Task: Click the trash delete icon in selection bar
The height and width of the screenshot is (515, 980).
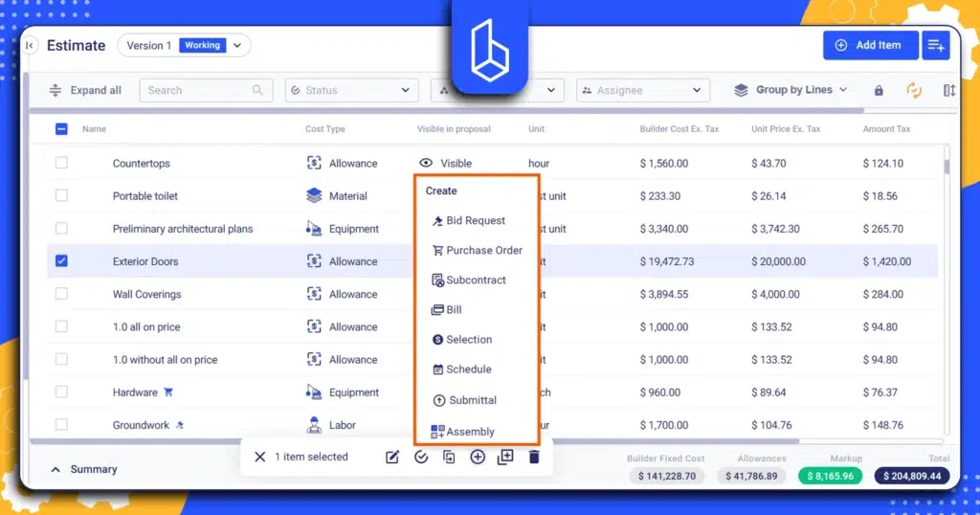Action: tap(534, 457)
